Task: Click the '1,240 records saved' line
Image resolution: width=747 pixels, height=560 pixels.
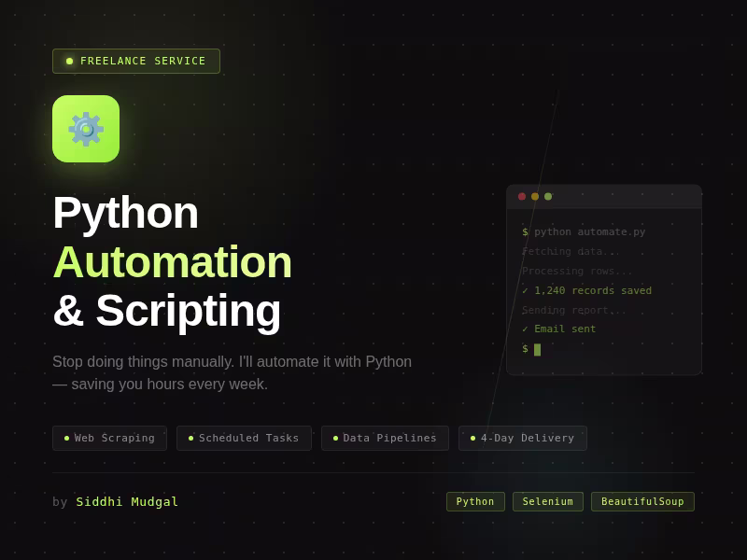Action: point(587,290)
